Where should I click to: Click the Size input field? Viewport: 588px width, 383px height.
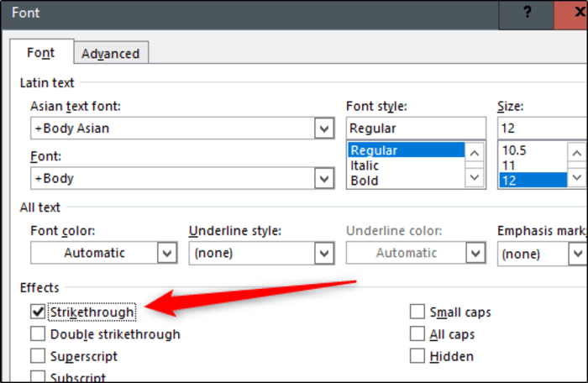point(543,129)
